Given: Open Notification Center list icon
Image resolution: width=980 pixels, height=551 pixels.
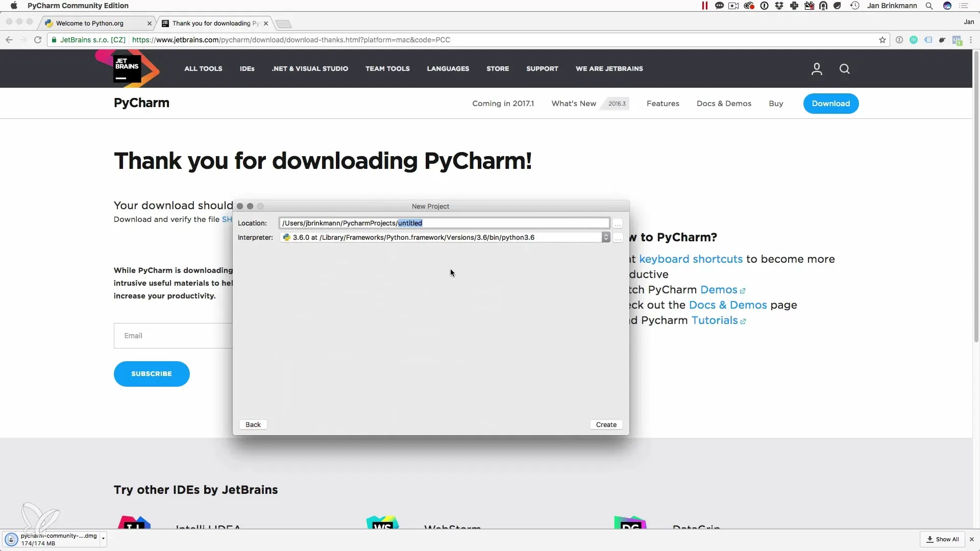Looking at the screenshot, I should (964, 6).
